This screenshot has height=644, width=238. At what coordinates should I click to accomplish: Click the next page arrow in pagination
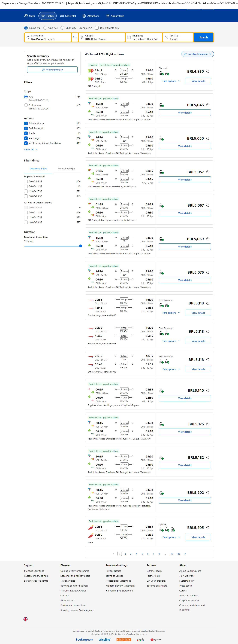tap(185, 554)
